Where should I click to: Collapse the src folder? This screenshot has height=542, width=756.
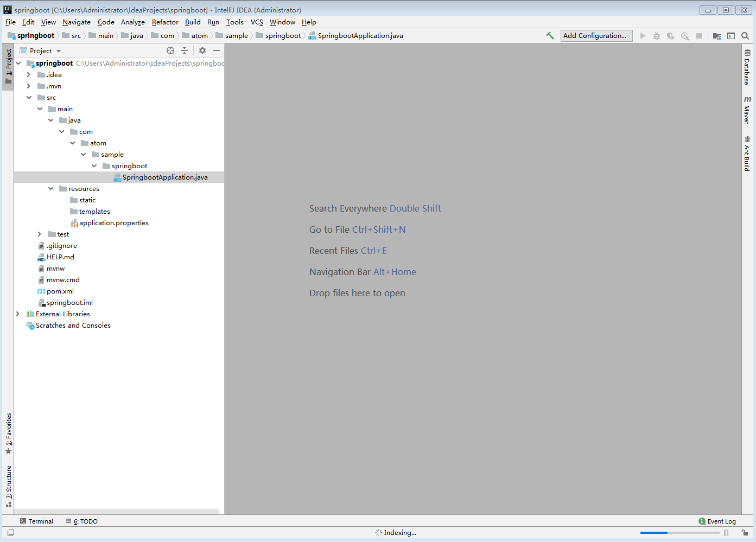point(29,98)
